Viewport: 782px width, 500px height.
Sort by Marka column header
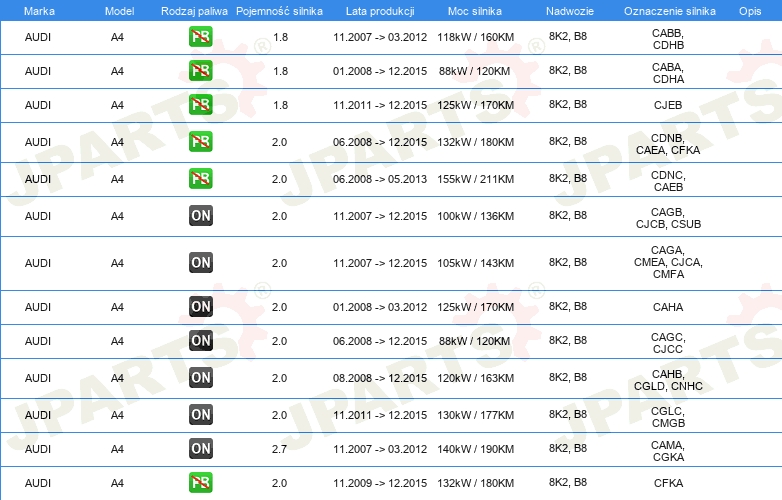point(39,11)
